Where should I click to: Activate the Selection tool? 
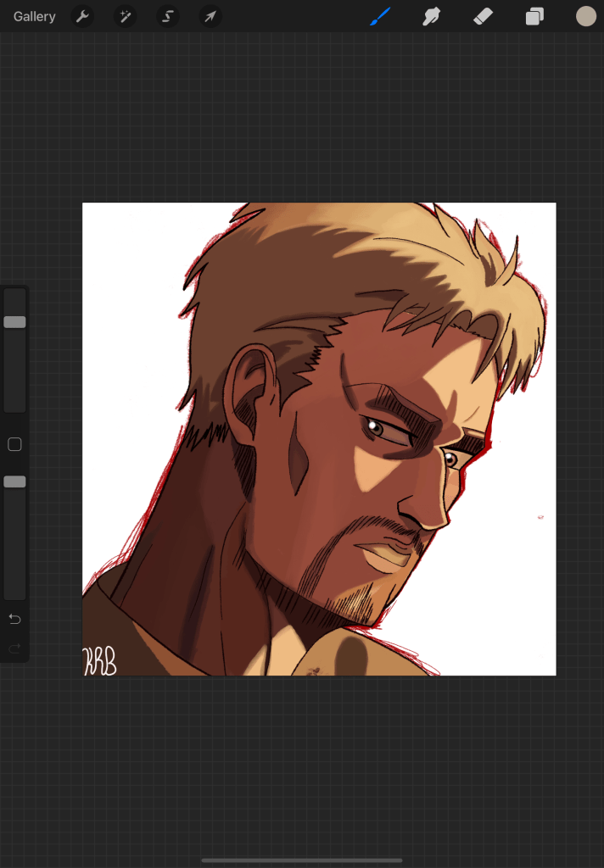click(x=167, y=17)
